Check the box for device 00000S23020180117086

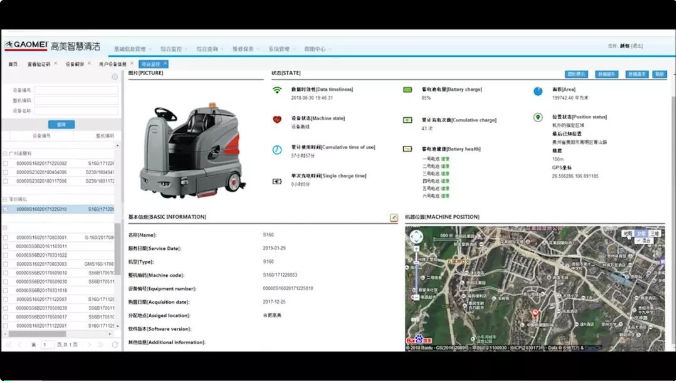6,181
